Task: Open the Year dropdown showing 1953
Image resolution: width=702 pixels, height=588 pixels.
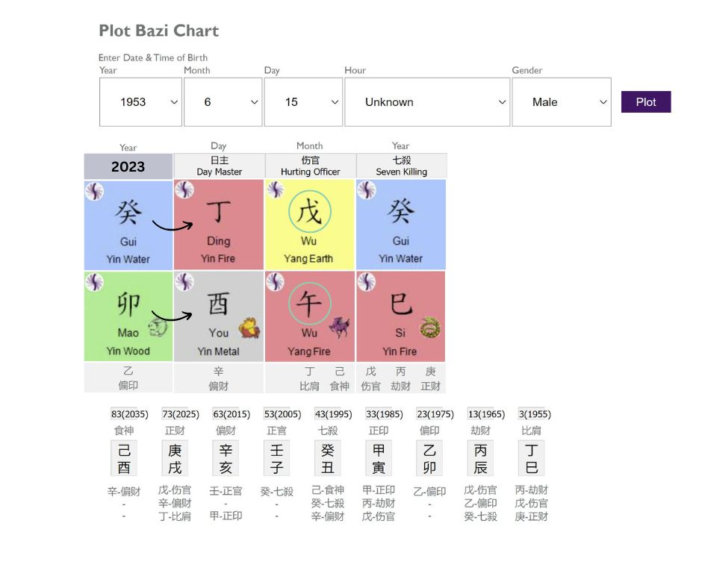Action: click(x=140, y=102)
